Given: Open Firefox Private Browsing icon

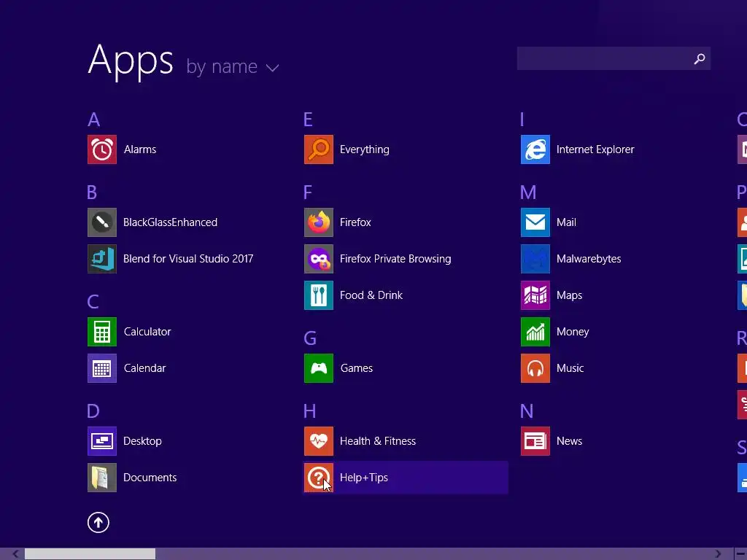Looking at the screenshot, I should [x=319, y=259].
